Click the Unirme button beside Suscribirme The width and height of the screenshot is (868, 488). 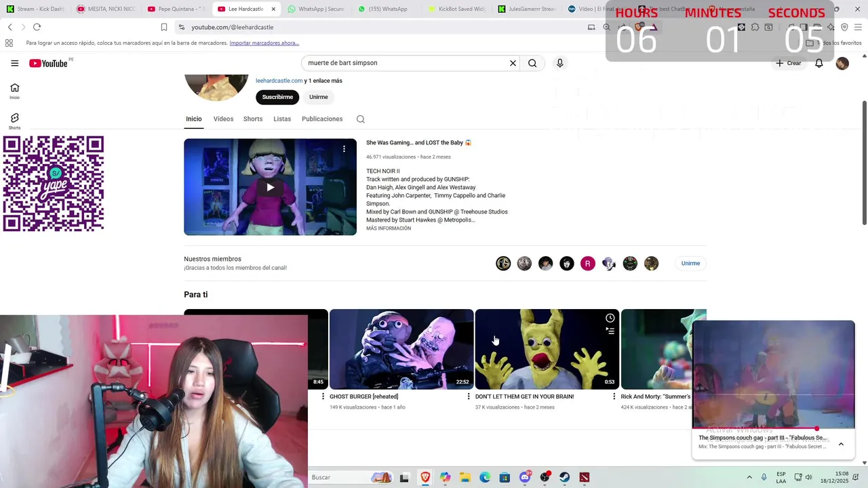pyautogui.click(x=318, y=97)
